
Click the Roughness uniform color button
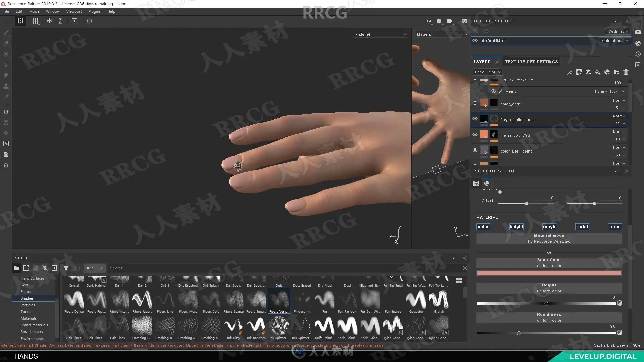549,317
